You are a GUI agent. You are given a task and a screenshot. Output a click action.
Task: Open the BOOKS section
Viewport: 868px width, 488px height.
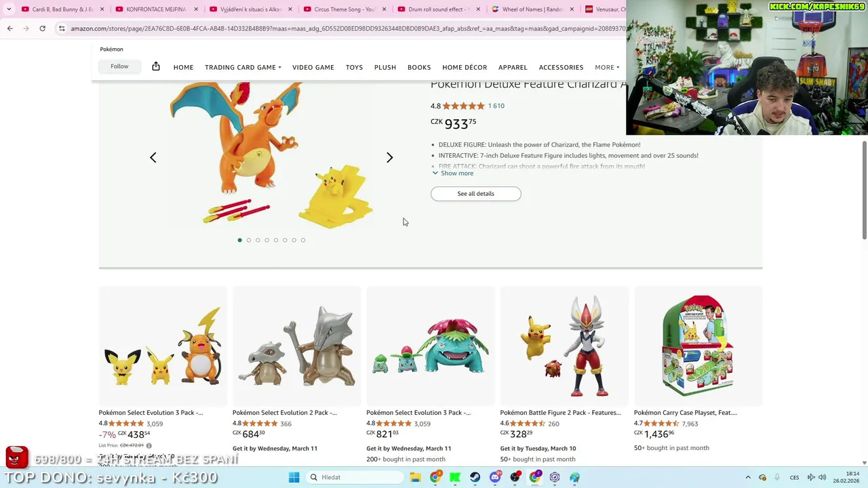[x=419, y=67]
